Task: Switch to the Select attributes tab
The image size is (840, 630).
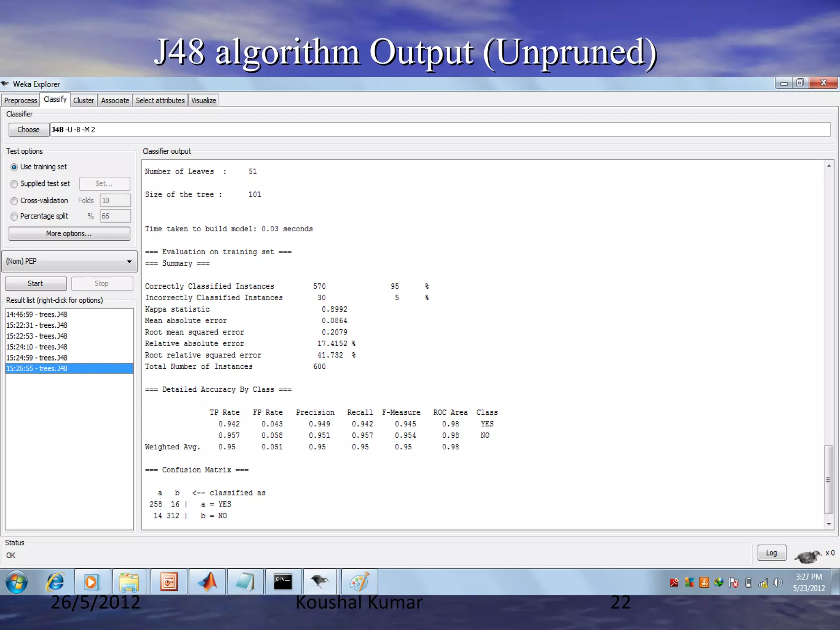Action: pyautogui.click(x=160, y=100)
